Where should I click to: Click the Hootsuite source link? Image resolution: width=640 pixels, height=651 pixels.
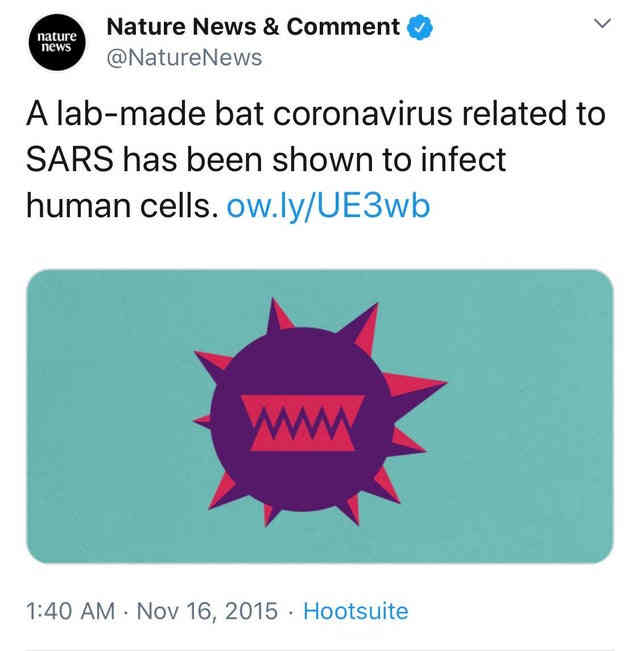pos(355,610)
